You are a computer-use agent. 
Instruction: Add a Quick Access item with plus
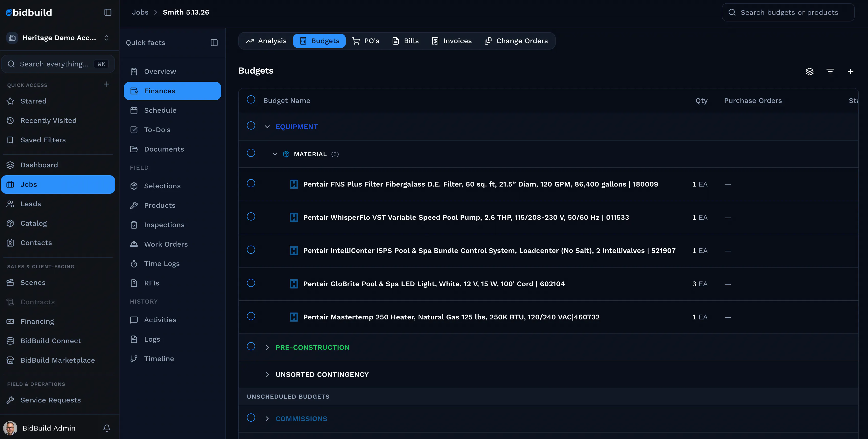click(x=107, y=84)
